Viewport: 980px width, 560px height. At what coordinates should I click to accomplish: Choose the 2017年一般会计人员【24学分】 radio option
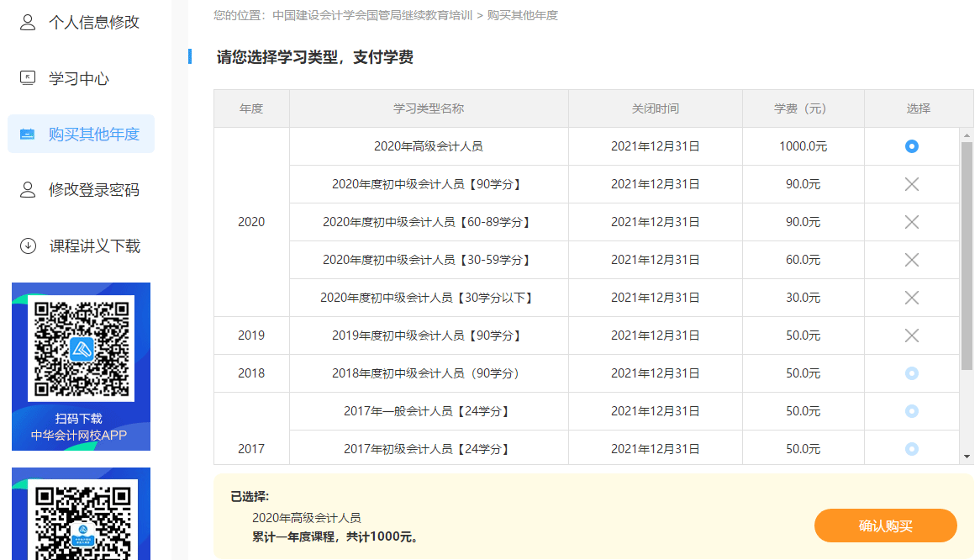[x=911, y=411]
